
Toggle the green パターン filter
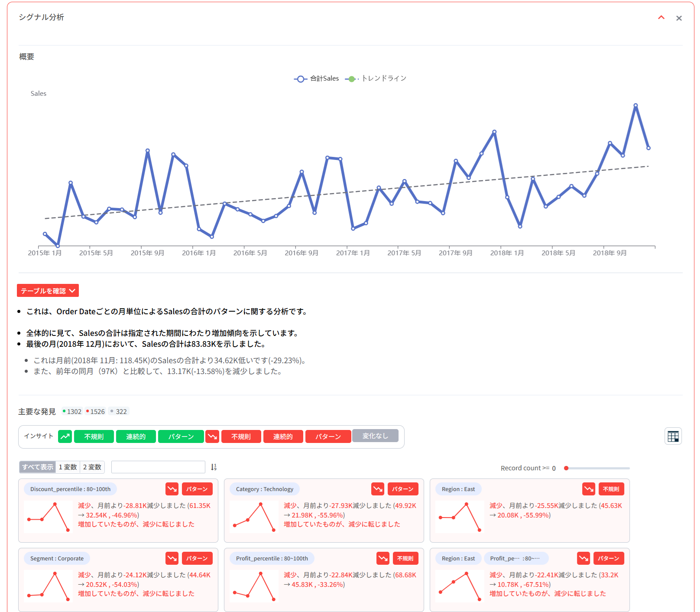[181, 436]
